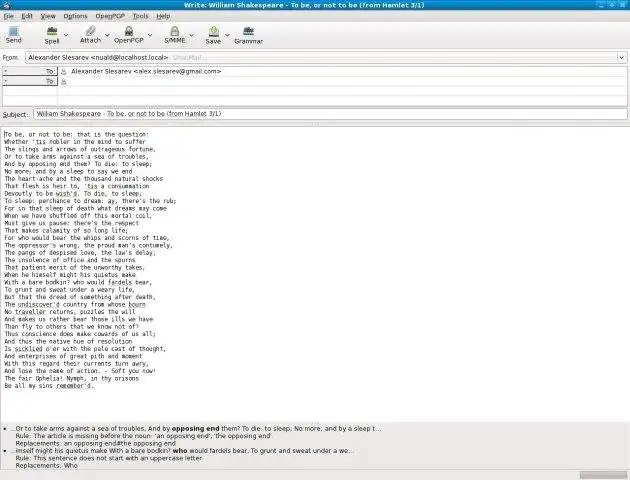Click rule 'does not start with an uppercase letter'
This screenshot has height=480, width=630.
pyautogui.click(x=109, y=458)
